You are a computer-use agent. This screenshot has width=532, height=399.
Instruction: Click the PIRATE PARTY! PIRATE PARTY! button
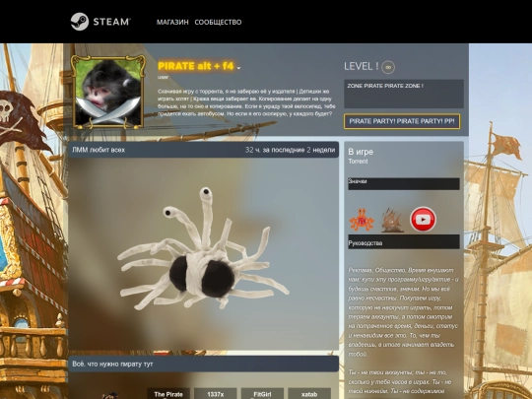[402, 121]
